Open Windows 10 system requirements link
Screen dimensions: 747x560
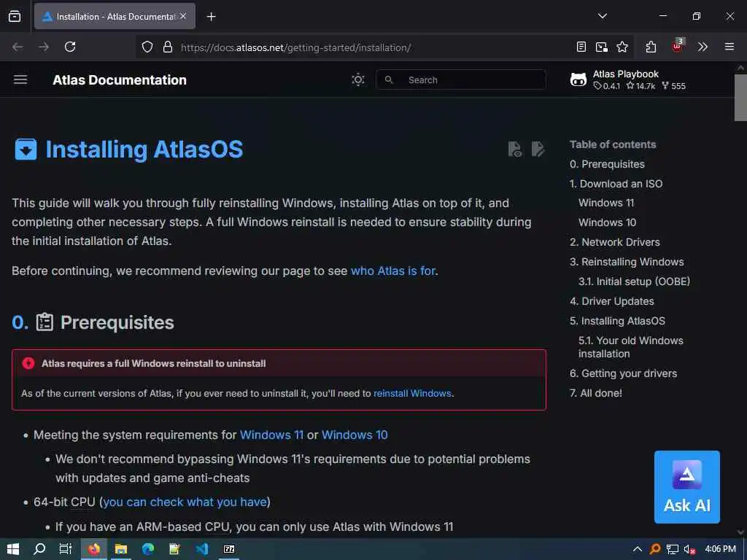coord(355,435)
